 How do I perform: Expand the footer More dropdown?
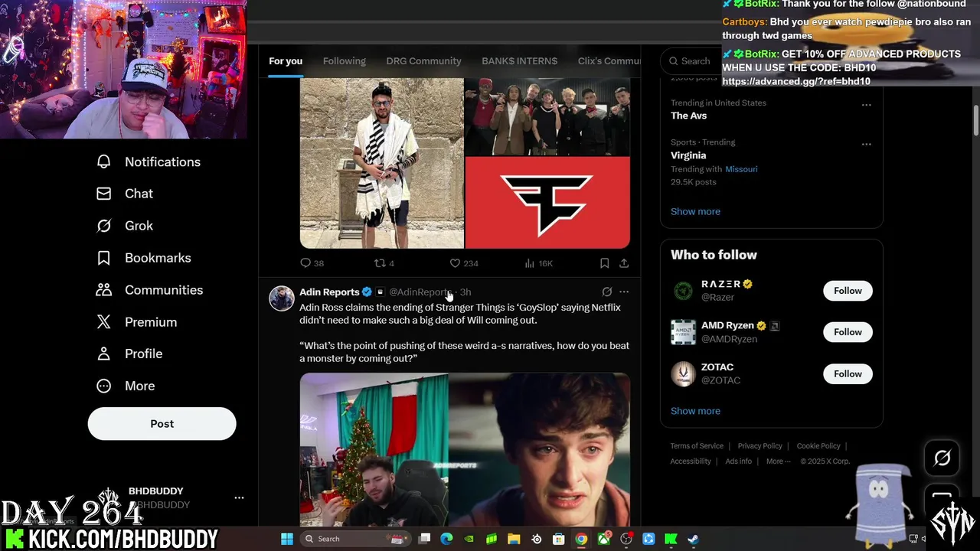779,461
